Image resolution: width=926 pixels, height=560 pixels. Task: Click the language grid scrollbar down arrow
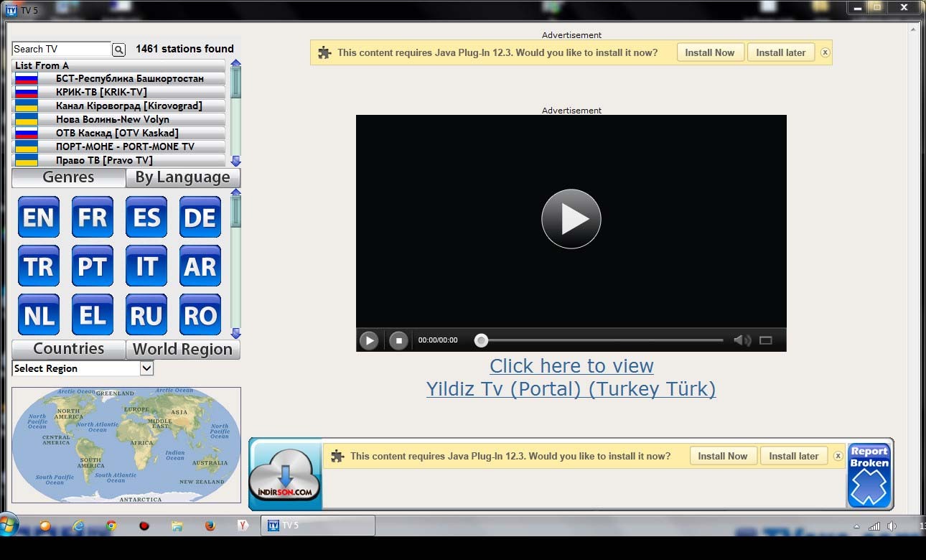(235, 334)
